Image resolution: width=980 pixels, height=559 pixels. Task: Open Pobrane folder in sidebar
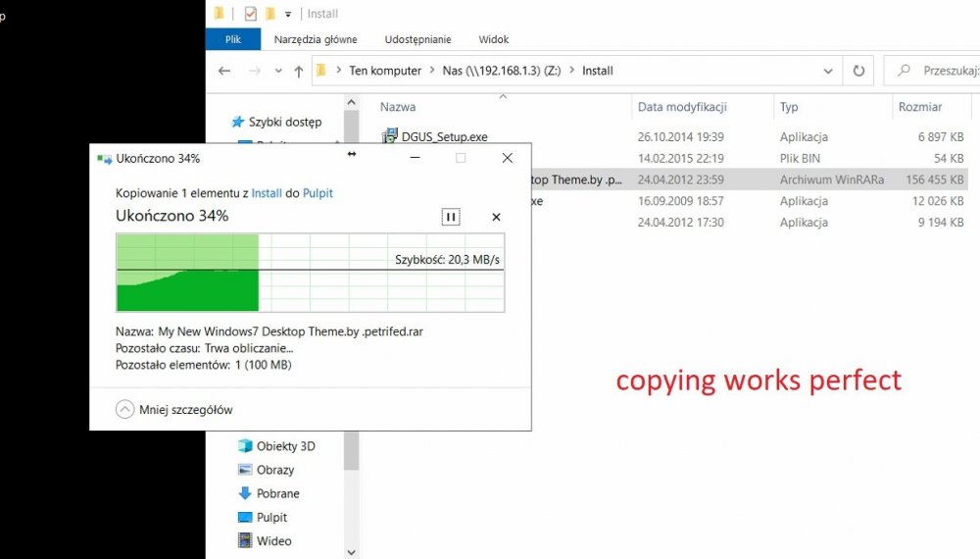(x=277, y=493)
